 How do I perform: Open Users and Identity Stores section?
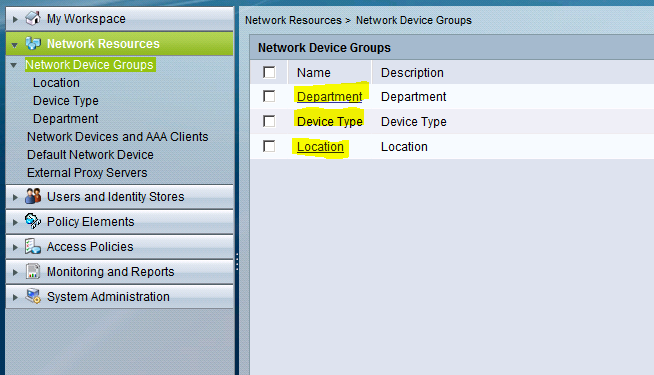coord(120,196)
